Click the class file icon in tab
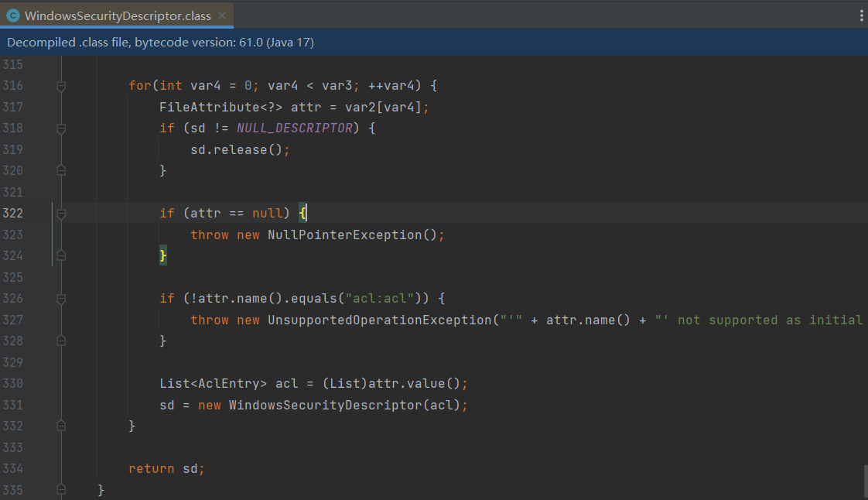The height and width of the screenshot is (500, 868). pyautogui.click(x=12, y=15)
